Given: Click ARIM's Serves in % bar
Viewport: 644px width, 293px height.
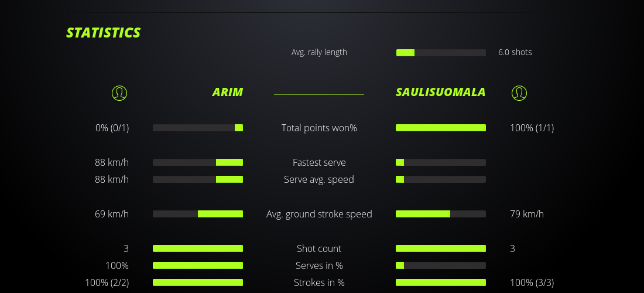Looking at the screenshot, I should pos(198,265).
